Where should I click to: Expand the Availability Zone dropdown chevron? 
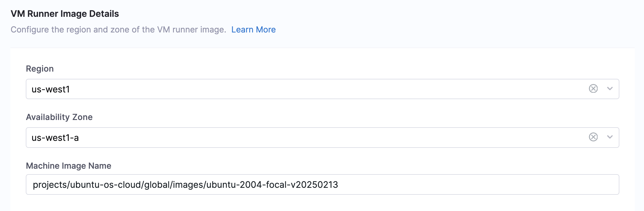point(610,137)
